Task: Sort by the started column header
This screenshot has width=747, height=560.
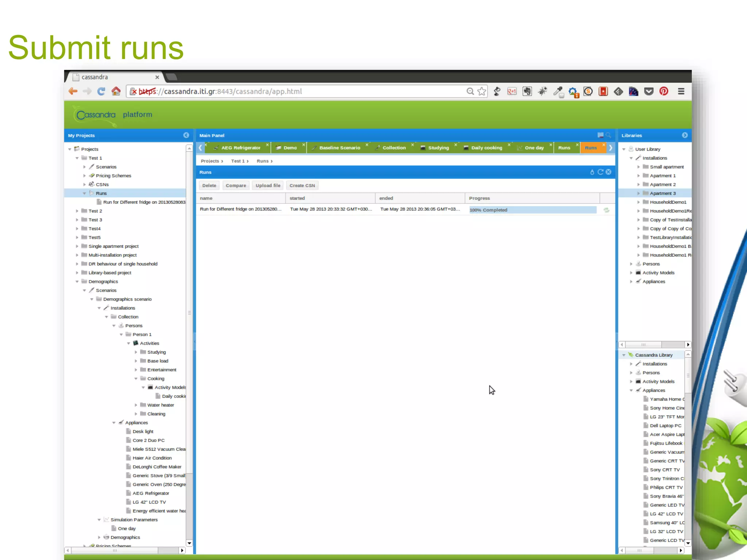Action: (x=330, y=198)
